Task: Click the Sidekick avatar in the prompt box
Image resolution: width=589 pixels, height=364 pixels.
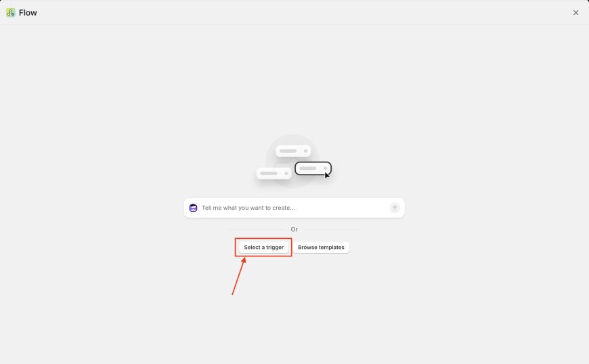Action: pyautogui.click(x=193, y=208)
